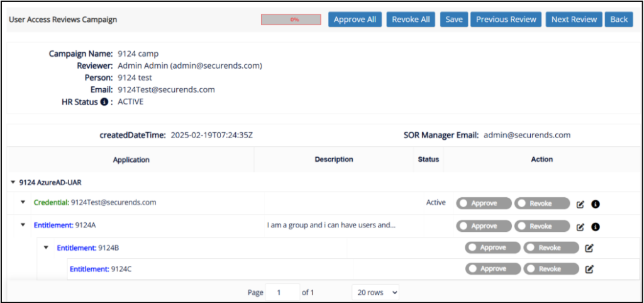
Task: Click edit icon for Entitlement 9124B
Action: [x=589, y=248]
